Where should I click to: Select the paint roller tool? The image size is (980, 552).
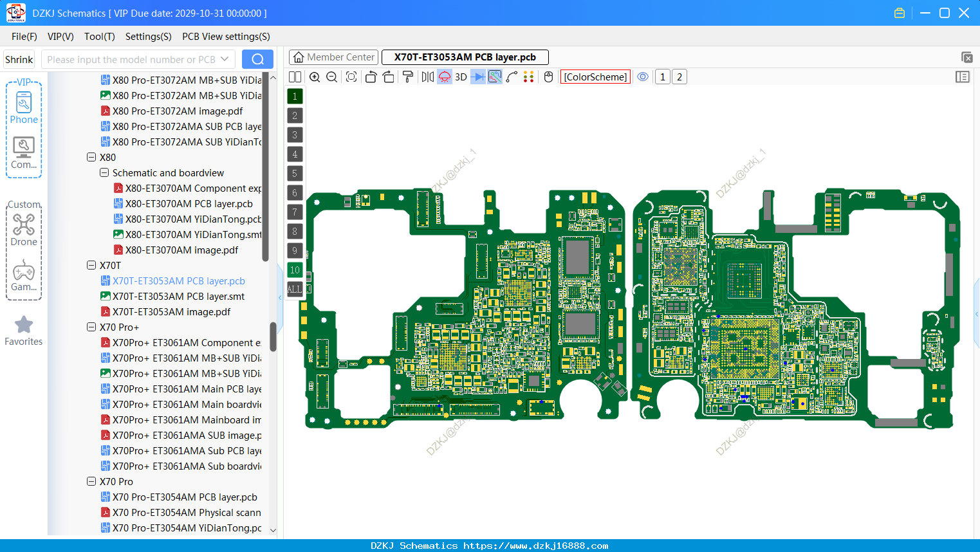coord(408,77)
